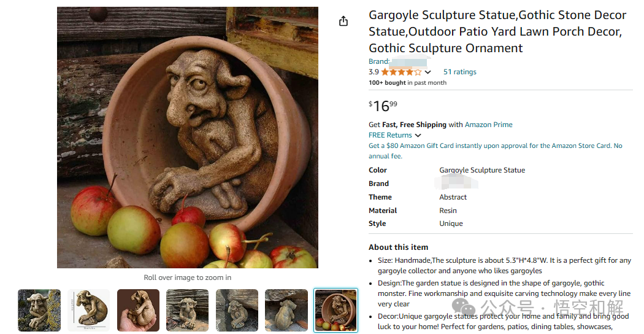Open the 51 ratings link
644x334 pixels.
tap(459, 72)
